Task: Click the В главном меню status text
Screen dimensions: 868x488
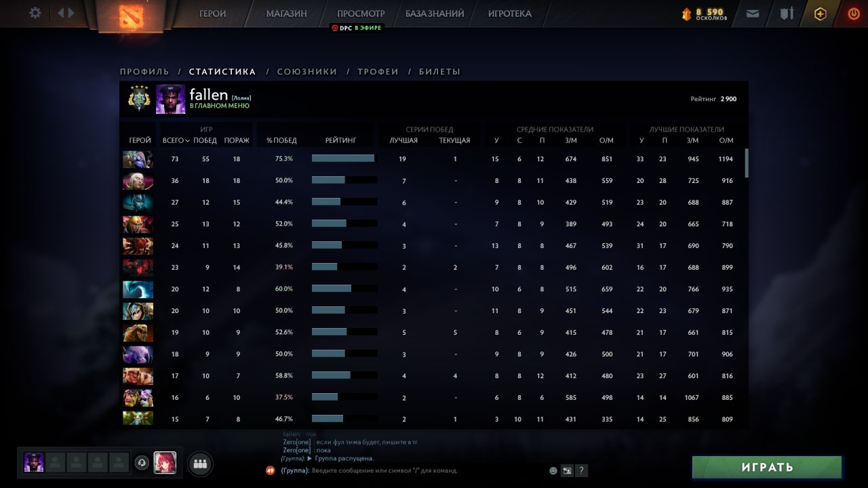Action: pos(220,106)
